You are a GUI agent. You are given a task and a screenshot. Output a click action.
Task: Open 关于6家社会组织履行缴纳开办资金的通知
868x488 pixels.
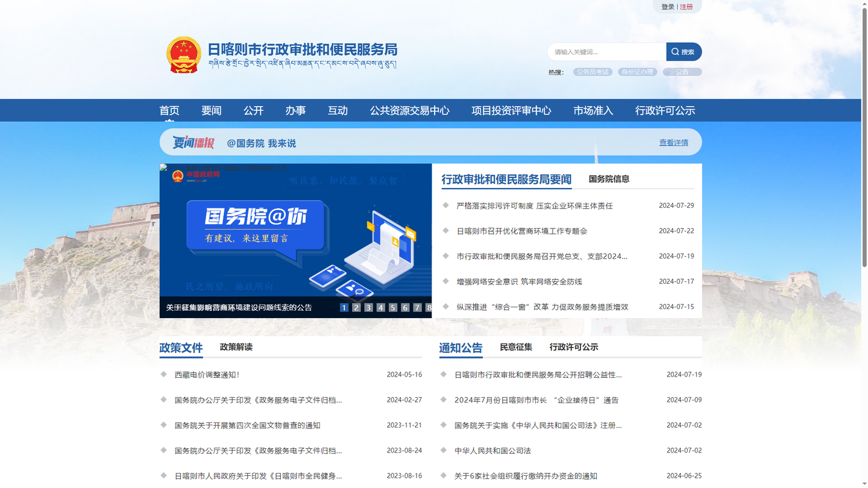pos(526,476)
